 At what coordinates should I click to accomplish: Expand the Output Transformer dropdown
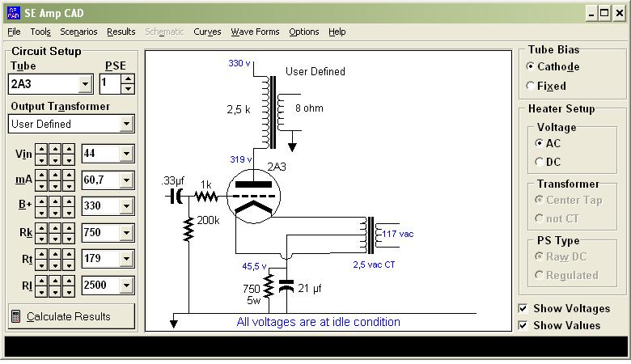pos(126,124)
